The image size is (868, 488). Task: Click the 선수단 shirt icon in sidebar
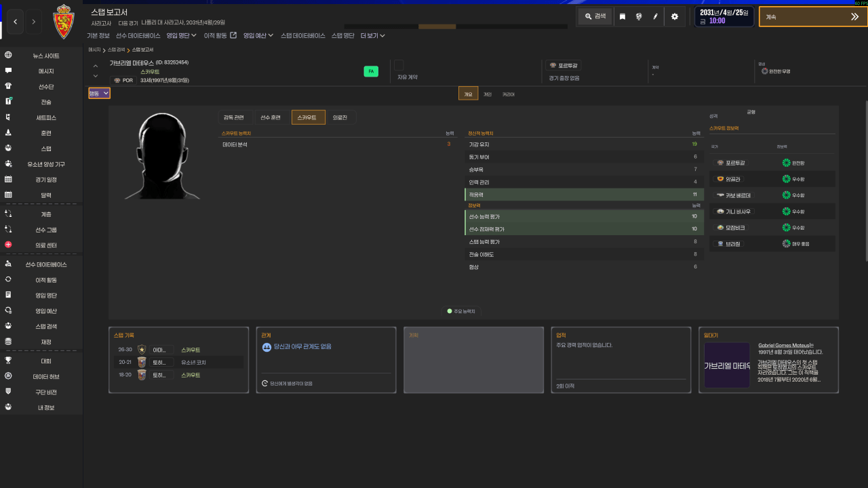pos(8,87)
